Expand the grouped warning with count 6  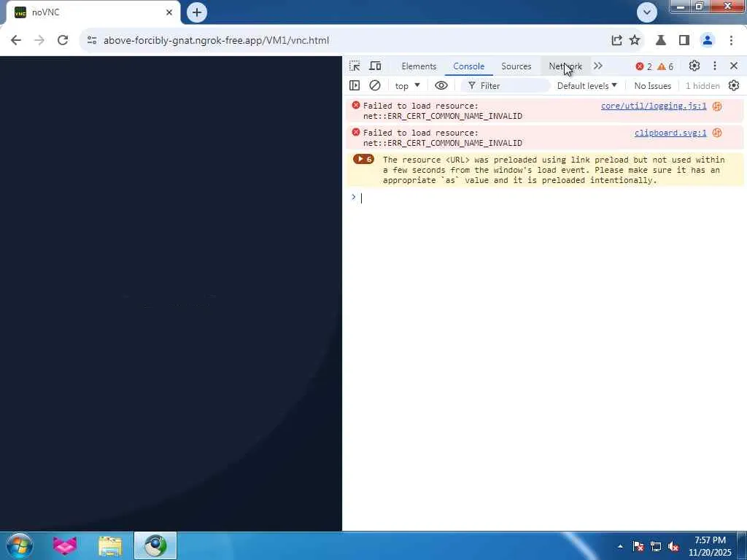363,159
